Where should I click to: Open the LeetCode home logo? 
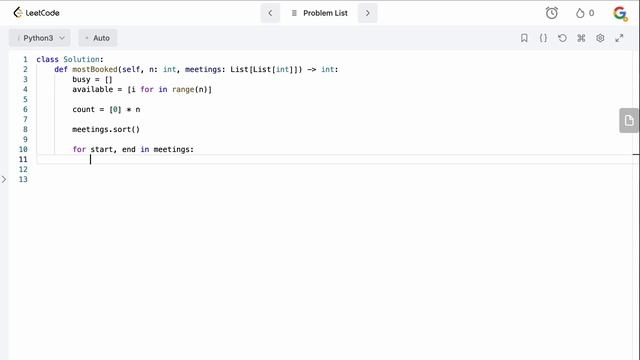[36, 13]
